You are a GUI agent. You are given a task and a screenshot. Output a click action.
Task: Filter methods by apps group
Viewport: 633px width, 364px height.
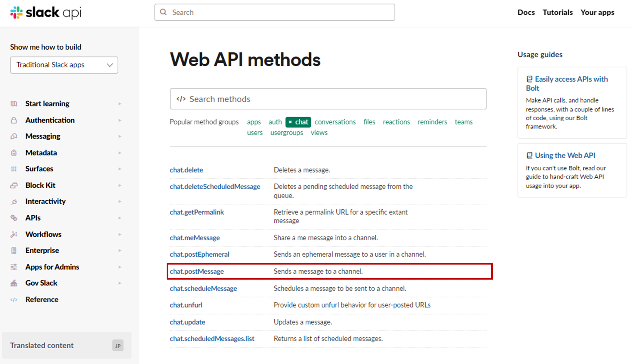254,122
